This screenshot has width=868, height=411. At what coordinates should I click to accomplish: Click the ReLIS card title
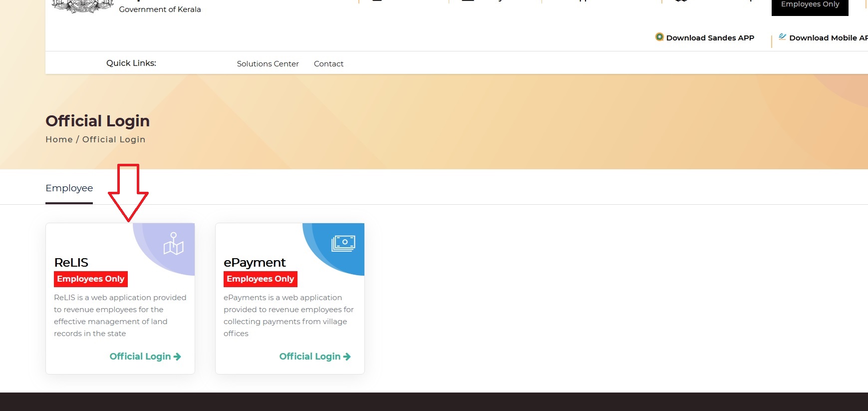tap(71, 263)
